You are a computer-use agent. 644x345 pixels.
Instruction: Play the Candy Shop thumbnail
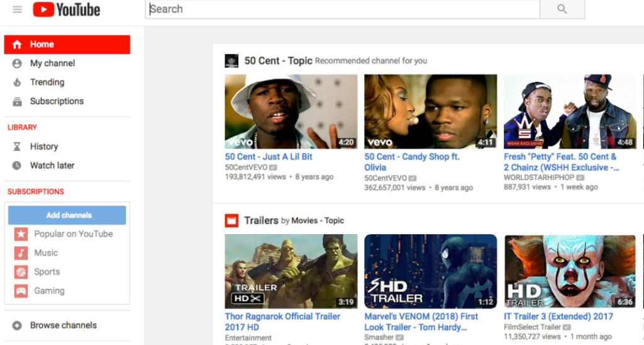pyautogui.click(x=430, y=111)
